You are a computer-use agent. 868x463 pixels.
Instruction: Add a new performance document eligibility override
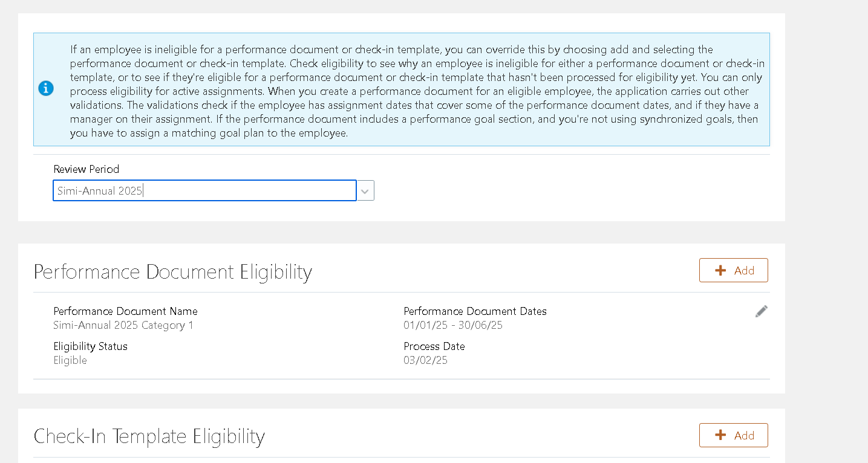click(x=733, y=270)
